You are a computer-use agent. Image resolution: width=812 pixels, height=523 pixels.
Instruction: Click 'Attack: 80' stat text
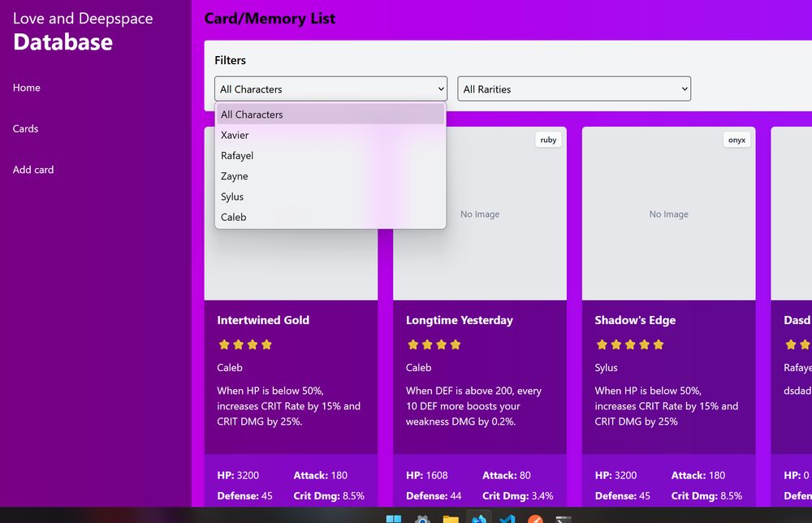tap(507, 475)
